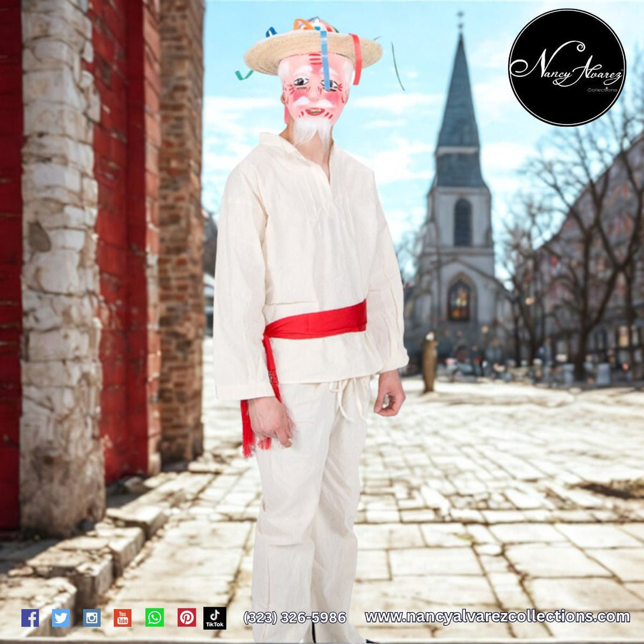The image size is (644, 644).
Task: Open the Twitter bird icon
Action: [61, 618]
